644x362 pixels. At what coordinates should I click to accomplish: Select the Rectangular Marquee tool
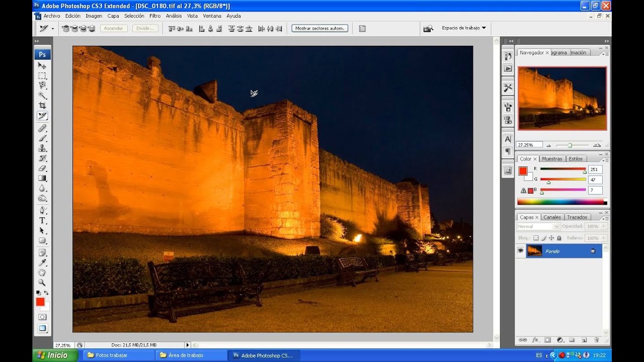point(42,75)
